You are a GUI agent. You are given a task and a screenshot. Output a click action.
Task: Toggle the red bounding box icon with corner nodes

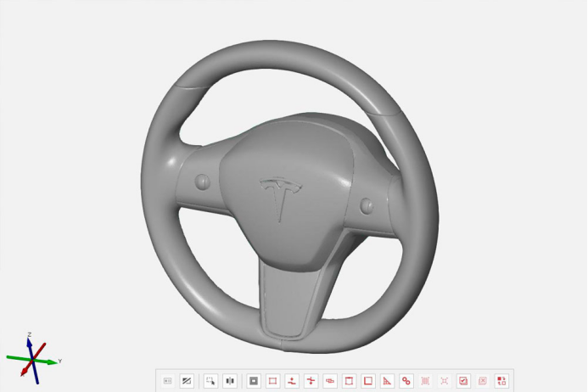272,381
